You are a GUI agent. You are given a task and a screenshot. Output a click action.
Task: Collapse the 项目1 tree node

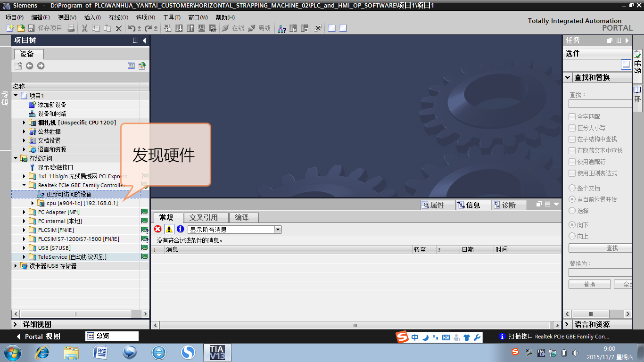click(16, 96)
